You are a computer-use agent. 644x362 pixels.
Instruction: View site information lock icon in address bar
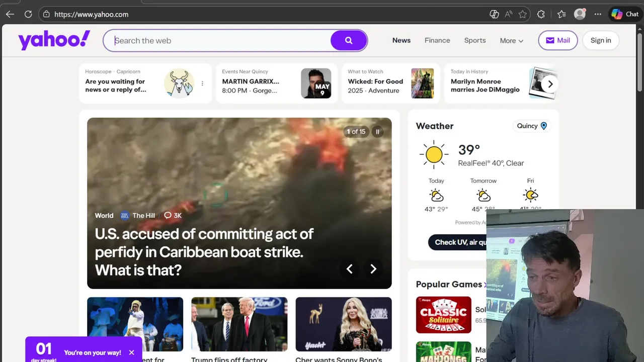[x=46, y=14]
